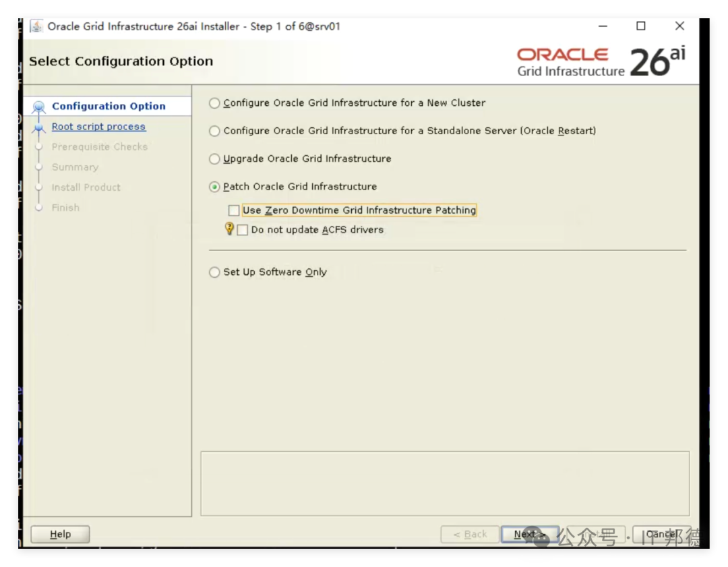The image size is (728, 567).
Task: Minimize the installer window
Action: (x=603, y=26)
